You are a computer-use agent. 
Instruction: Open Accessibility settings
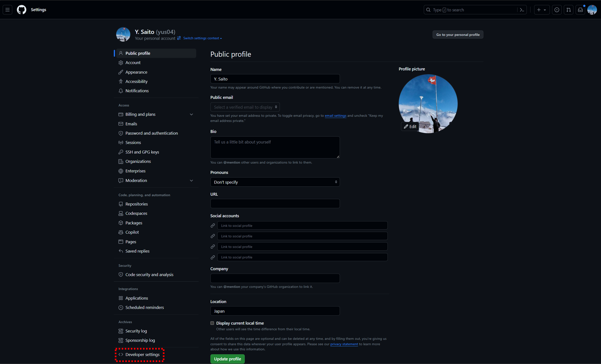pyautogui.click(x=156, y=82)
